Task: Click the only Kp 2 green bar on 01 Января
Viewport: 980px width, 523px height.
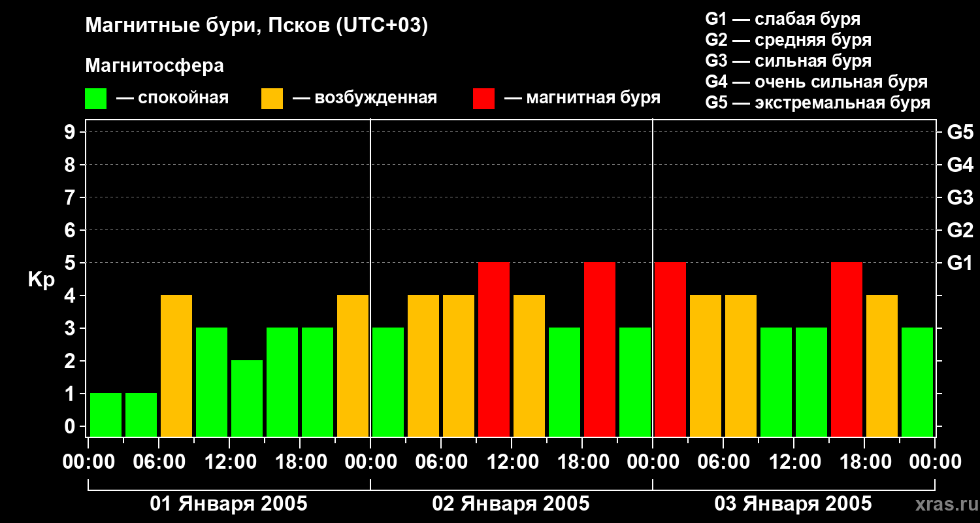Action: [x=247, y=397]
